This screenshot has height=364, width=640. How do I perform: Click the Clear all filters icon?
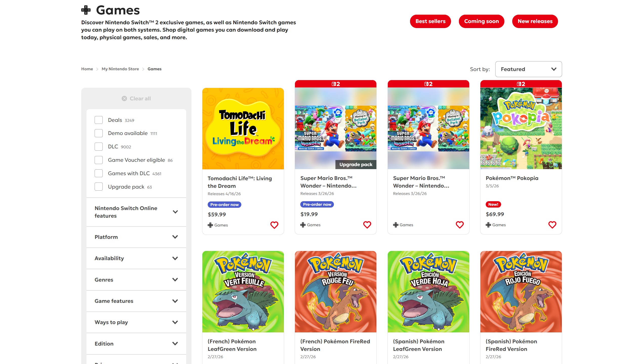point(124,99)
